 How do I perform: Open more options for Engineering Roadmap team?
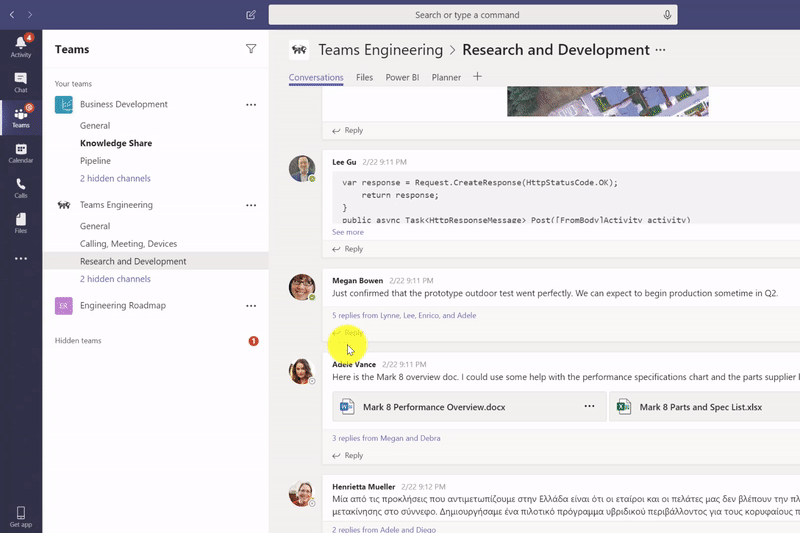tap(251, 306)
